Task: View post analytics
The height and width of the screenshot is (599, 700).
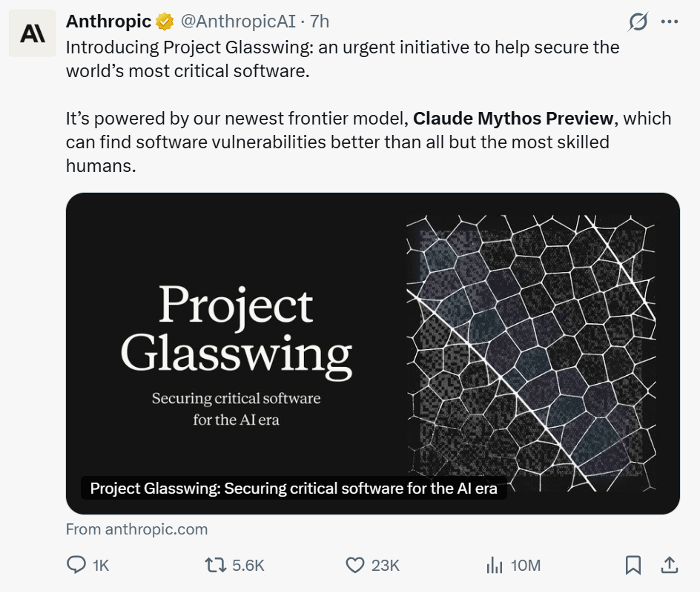Action: point(494,565)
